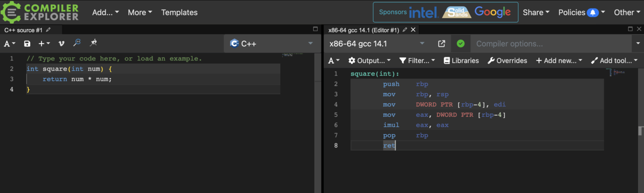Click the 'square(int):' assembly label
Viewport: 644px width, 193px height.
click(x=374, y=74)
